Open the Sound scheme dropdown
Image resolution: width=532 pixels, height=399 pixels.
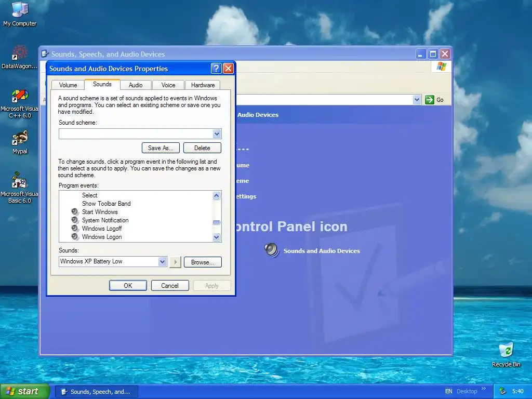click(x=217, y=134)
